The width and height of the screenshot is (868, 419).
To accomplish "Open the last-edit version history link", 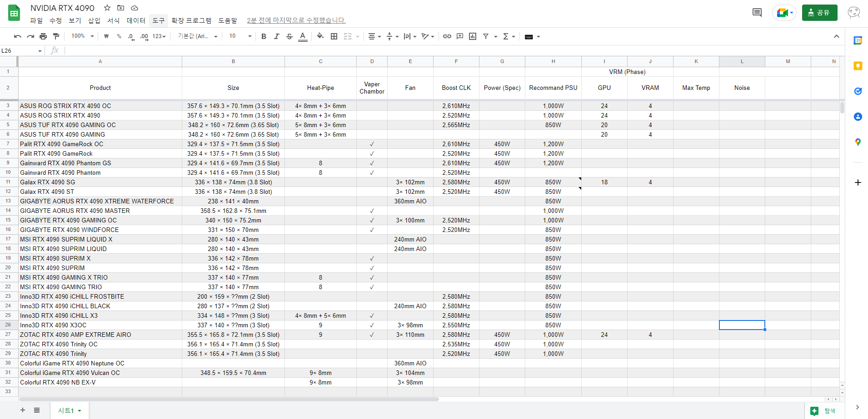I will (x=296, y=20).
